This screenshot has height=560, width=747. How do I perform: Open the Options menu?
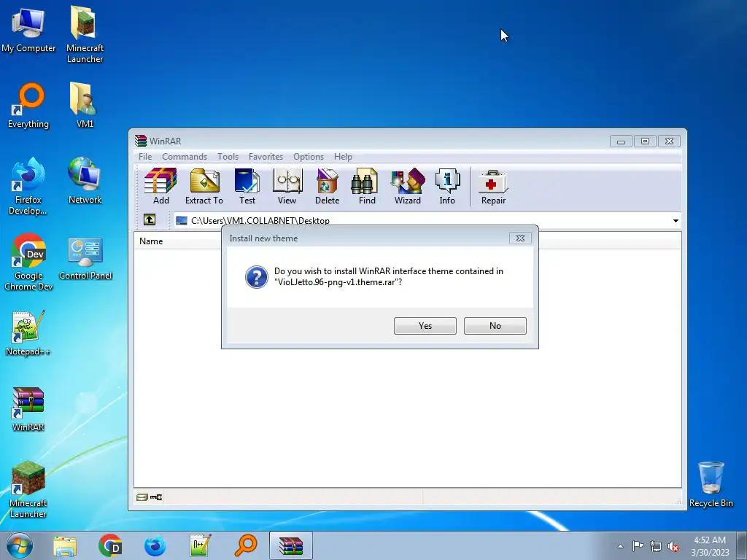click(x=309, y=157)
